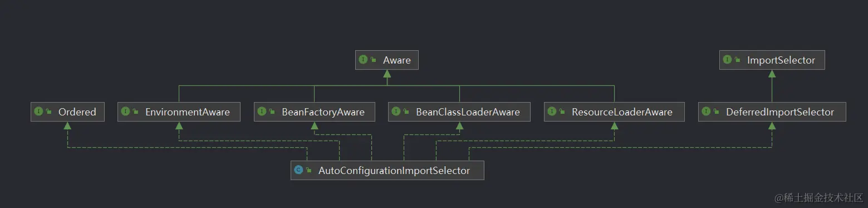Select the Ordered interface label
This screenshot has width=868, height=208.
[x=77, y=112]
